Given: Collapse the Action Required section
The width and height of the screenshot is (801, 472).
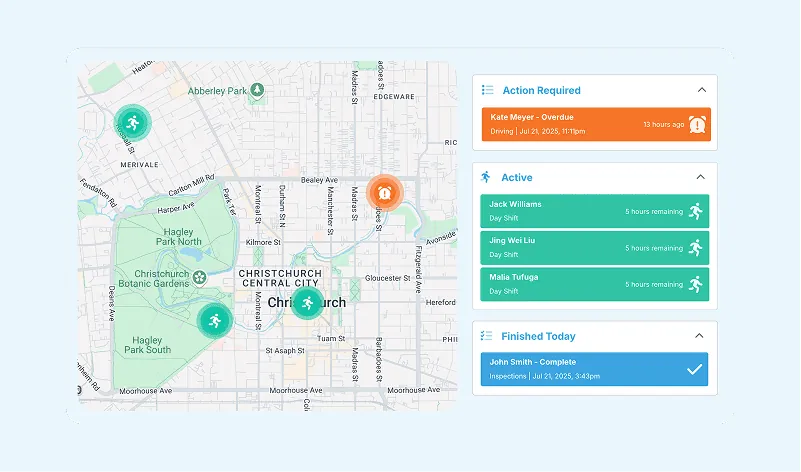Looking at the screenshot, I should tap(701, 90).
